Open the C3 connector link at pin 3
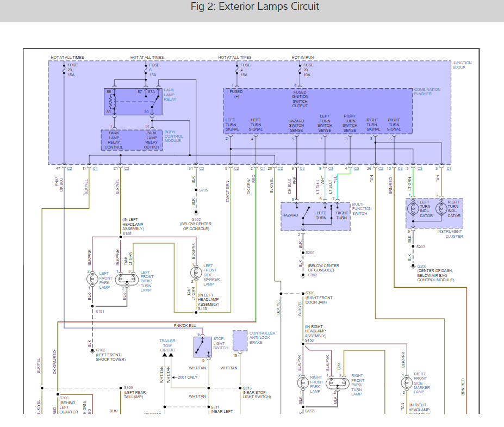 pos(449,169)
